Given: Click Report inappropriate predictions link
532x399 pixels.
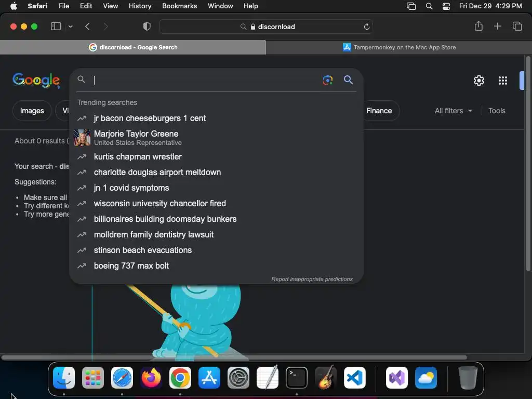Looking at the screenshot, I should (x=312, y=279).
